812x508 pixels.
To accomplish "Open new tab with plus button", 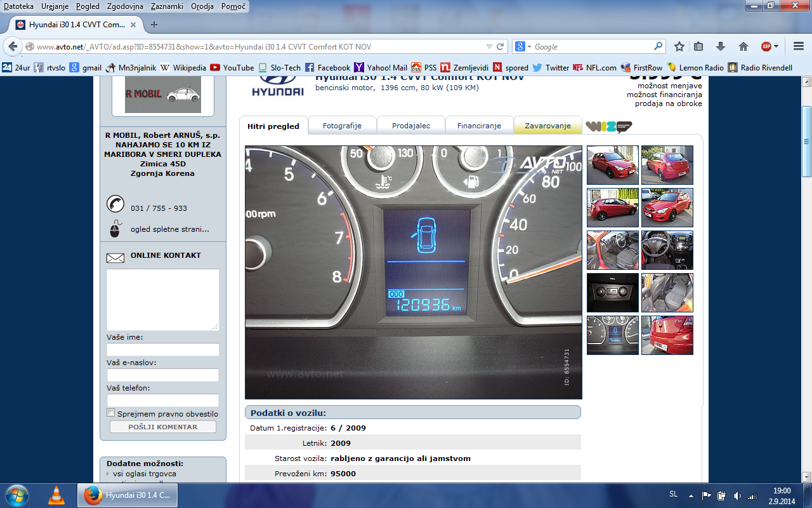I will click(154, 25).
